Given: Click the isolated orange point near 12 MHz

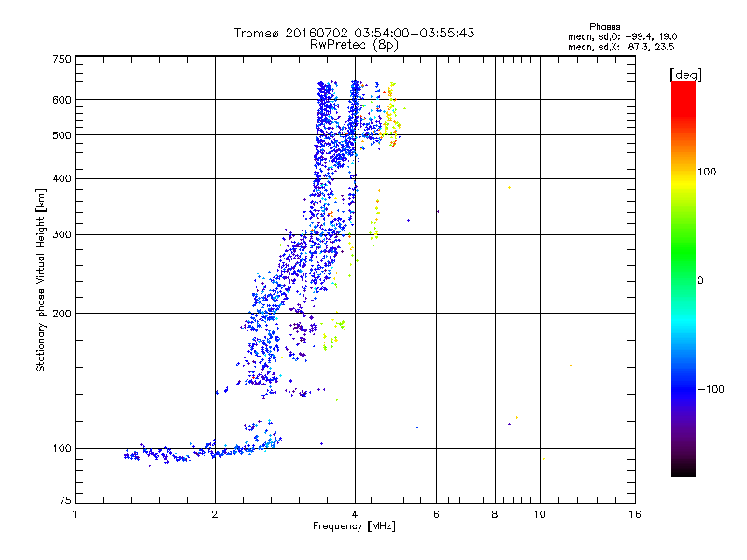Looking at the screenshot, I should point(571,366).
